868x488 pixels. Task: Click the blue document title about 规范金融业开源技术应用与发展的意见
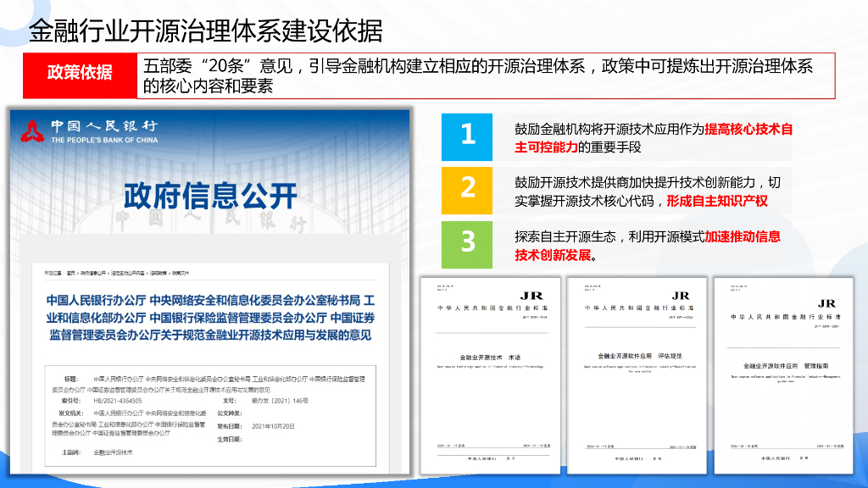[210, 318]
